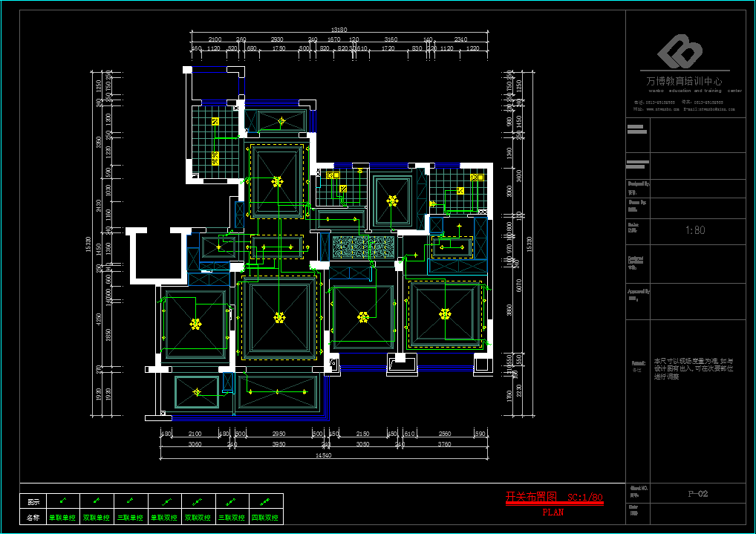The width and height of the screenshot is (756, 534).
Task: Click the 单联单控 label in legend table
Action: click(62, 517)
